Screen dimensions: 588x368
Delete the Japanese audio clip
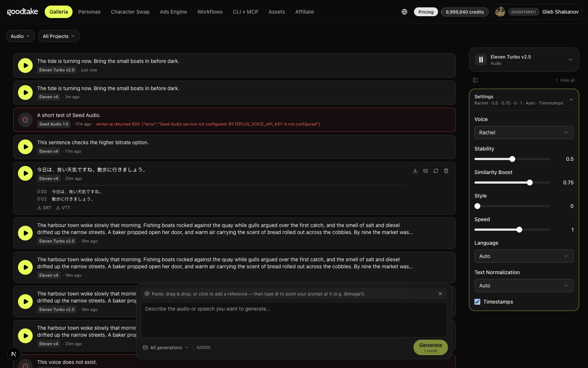click(x=446, y=171)
